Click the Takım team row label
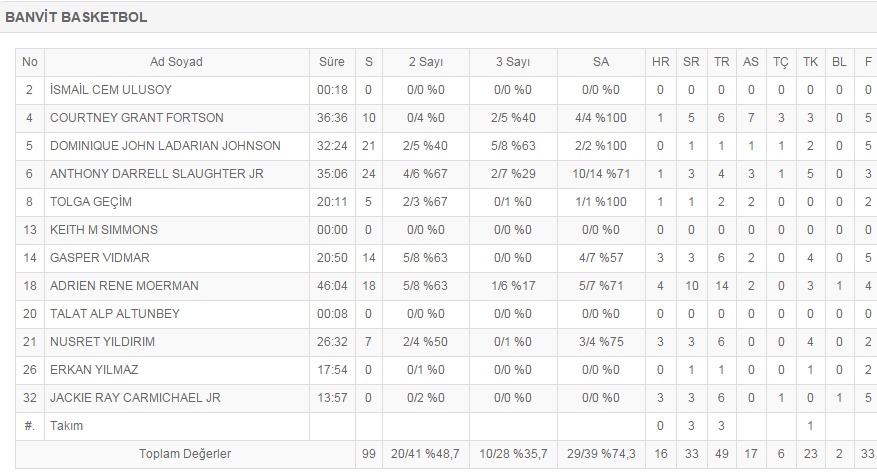Image resolution: width=877 pixels, height=476 pixels. tap(67, 426)
